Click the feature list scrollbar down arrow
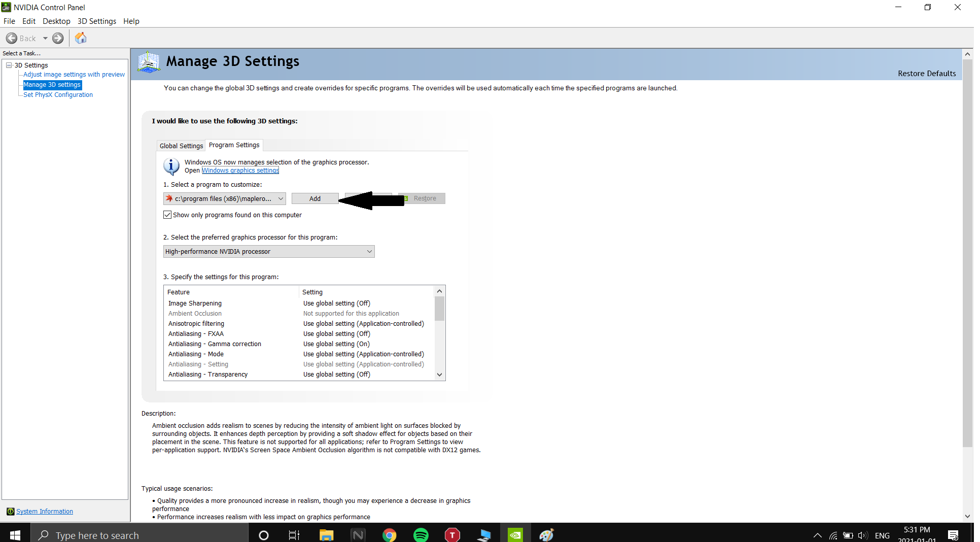 440,375
